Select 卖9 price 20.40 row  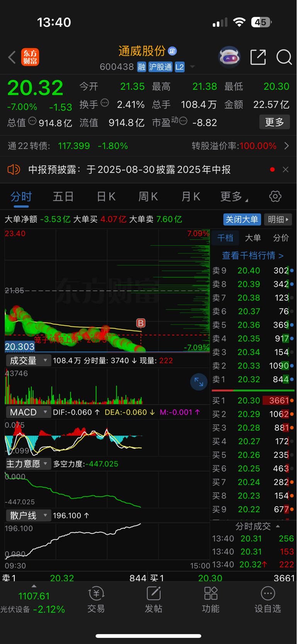pos(253,271)
